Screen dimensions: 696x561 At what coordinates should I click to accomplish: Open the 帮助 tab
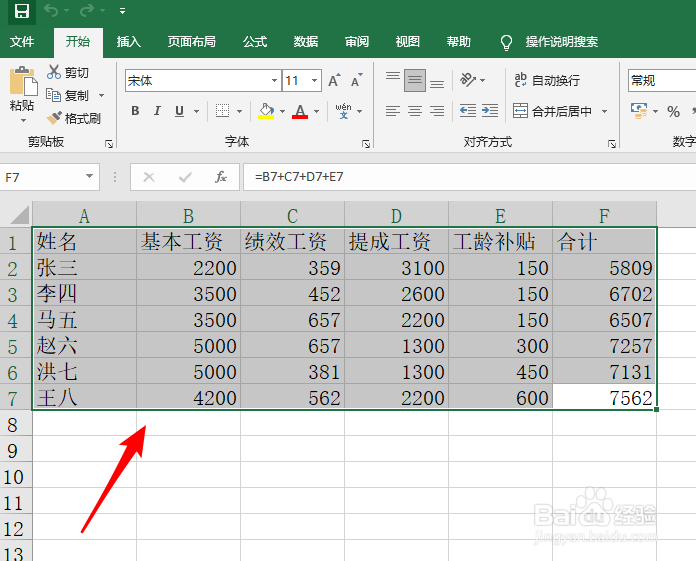pyautogui.click(x=459, y=42)
